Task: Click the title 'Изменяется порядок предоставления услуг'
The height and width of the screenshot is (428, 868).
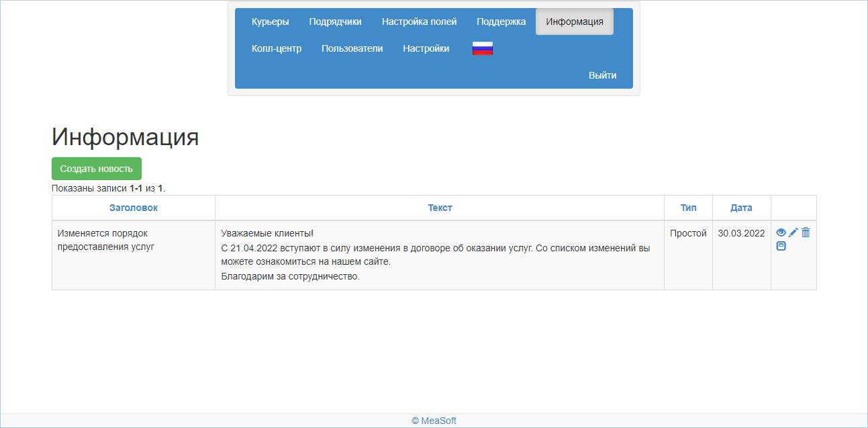Action: (106, 240)
